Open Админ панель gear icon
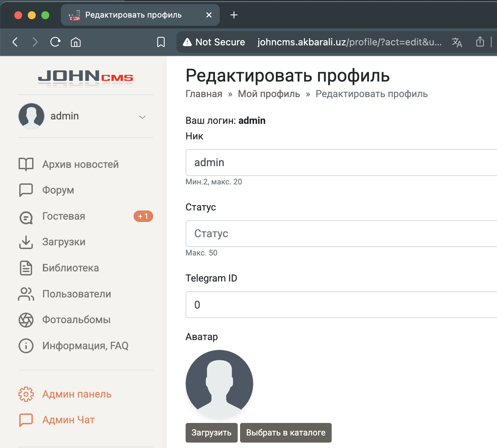The image size is (497, 448). point(26,394)
